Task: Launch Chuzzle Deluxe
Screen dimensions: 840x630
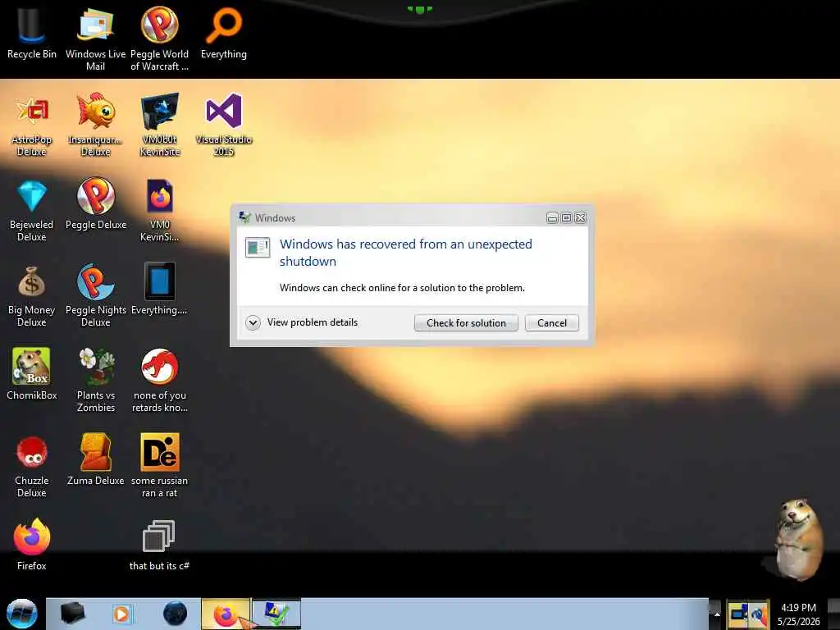Action: (32, 466)
